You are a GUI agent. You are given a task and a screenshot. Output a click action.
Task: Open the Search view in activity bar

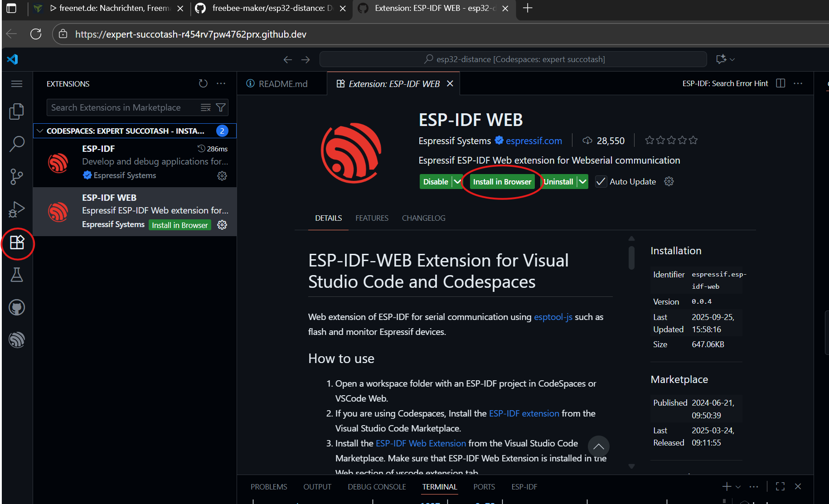click(17, 144)
